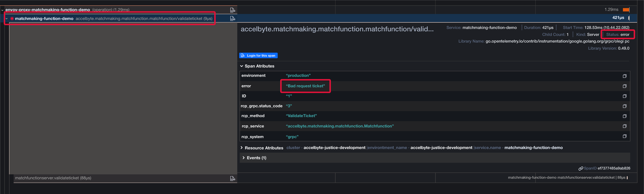The height and width of the screenshot is (194, 644).
Task: Copy the environment attribute value
Action: (624, 76)
